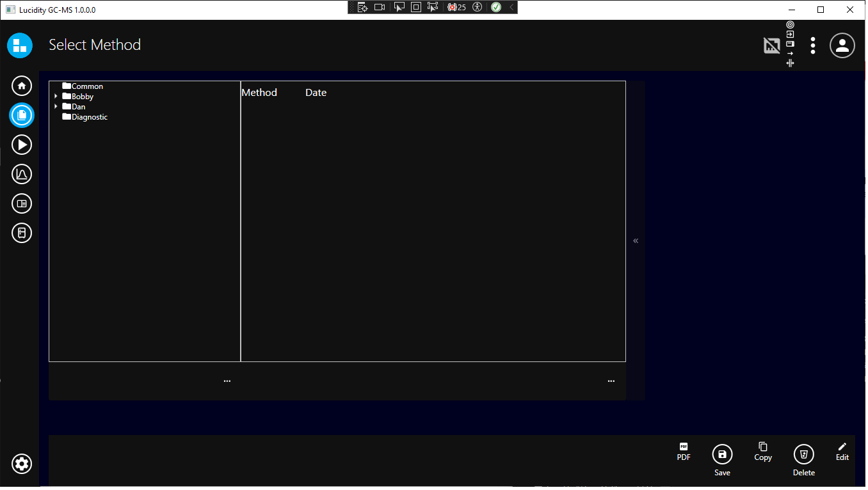Click the Lucidity app logo icon
The image size is (868, 490).
(20, 45)
